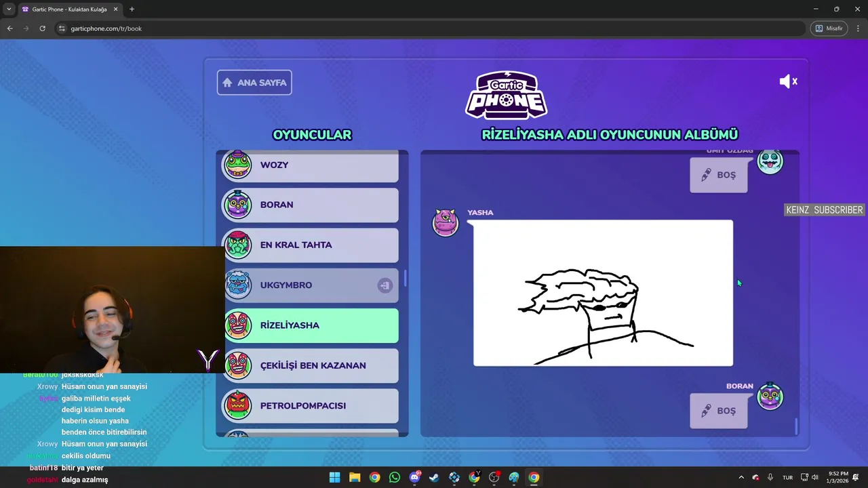Open the tab search dropdown
This screenshot has width=868, height=488.
(9, 9)
